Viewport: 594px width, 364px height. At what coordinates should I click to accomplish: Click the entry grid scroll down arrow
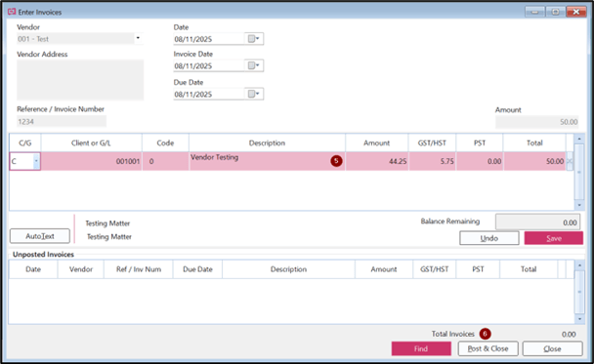[578, 205]
